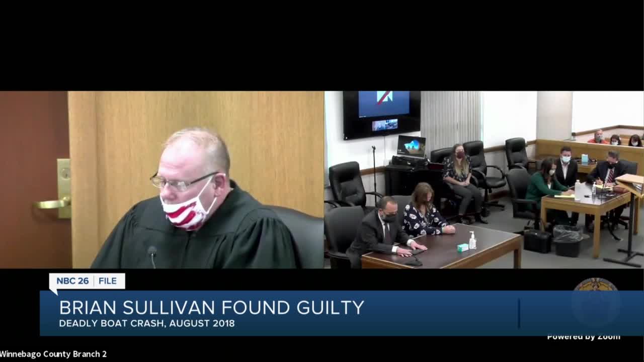Viewport: 644px width, 362px height.
Task: Select the Brian Sullivan Found Guilty headline
Action: click(211, 307)
